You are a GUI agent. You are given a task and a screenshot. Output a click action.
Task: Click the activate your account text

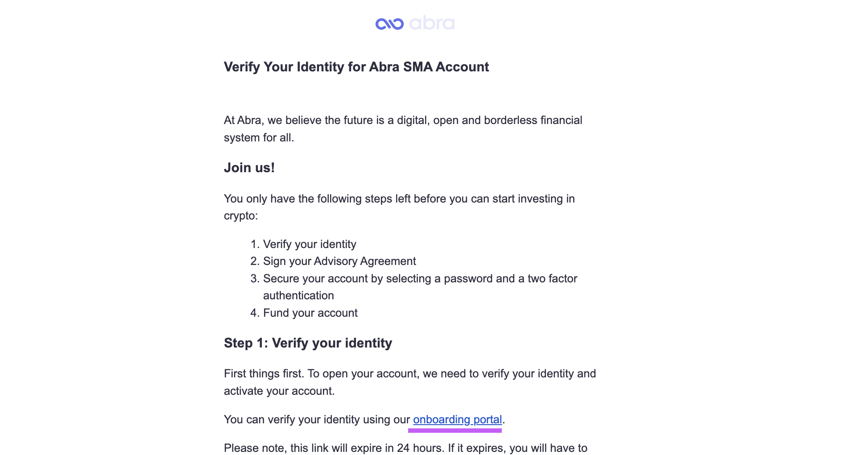(279, 391)
